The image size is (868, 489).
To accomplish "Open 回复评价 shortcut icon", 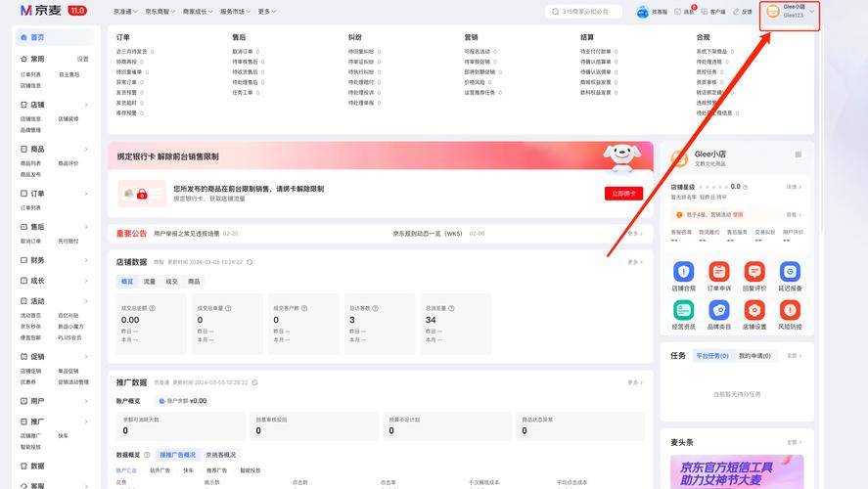I will [x=754, y=272].
